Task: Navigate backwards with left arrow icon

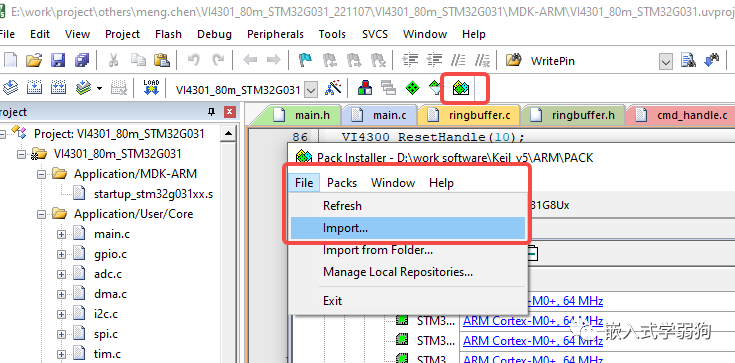Action: click(249, 60)
